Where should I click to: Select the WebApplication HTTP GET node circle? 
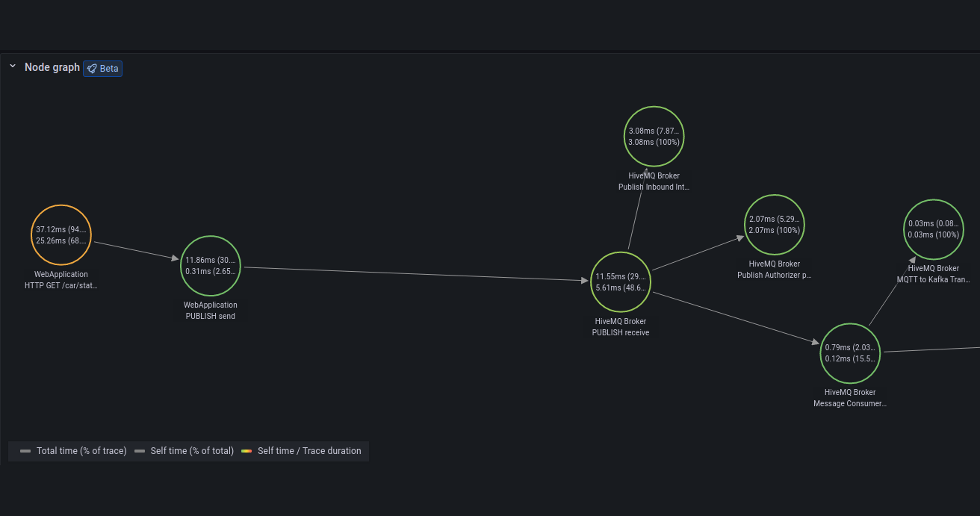click(61, 235)
